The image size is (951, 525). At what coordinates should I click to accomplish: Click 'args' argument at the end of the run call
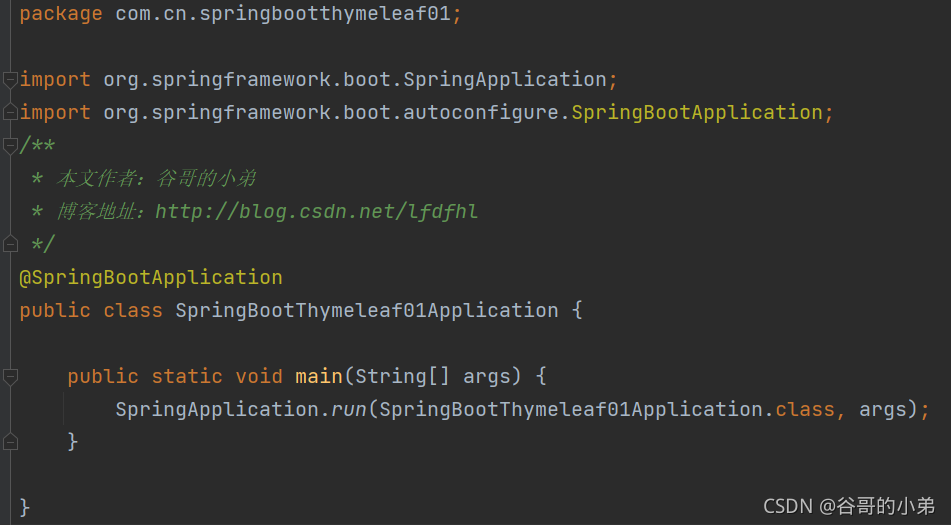(x=882, y=409)
